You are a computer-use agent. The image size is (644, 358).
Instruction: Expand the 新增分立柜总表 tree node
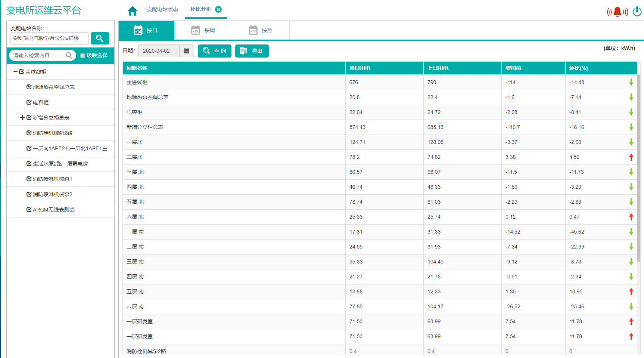click(22, 117)
